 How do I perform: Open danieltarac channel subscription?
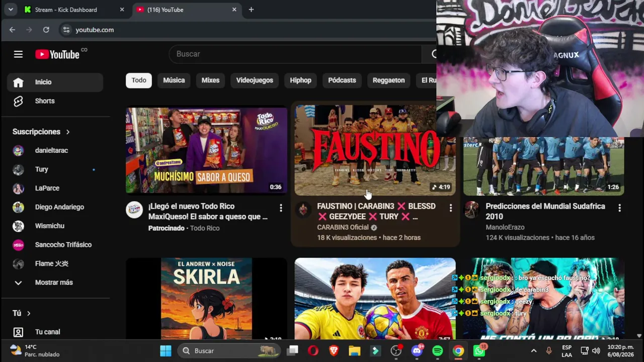coord(55,150)
